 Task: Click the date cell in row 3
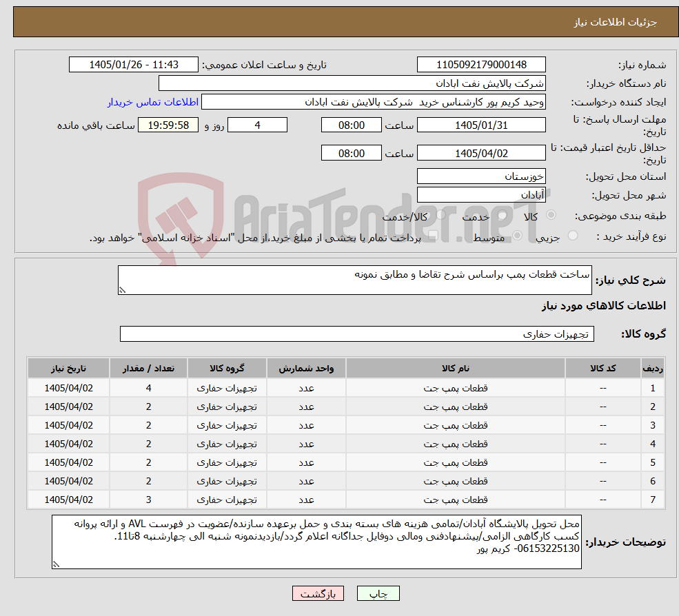(x=68, y=425)
